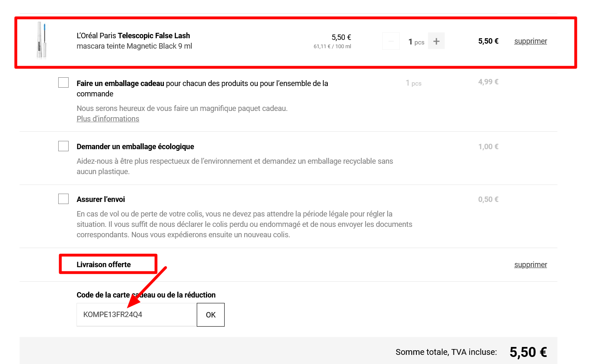Click the Faire un emballage cadeau label
The image size is (594, 364).
[x=120, y=84]
